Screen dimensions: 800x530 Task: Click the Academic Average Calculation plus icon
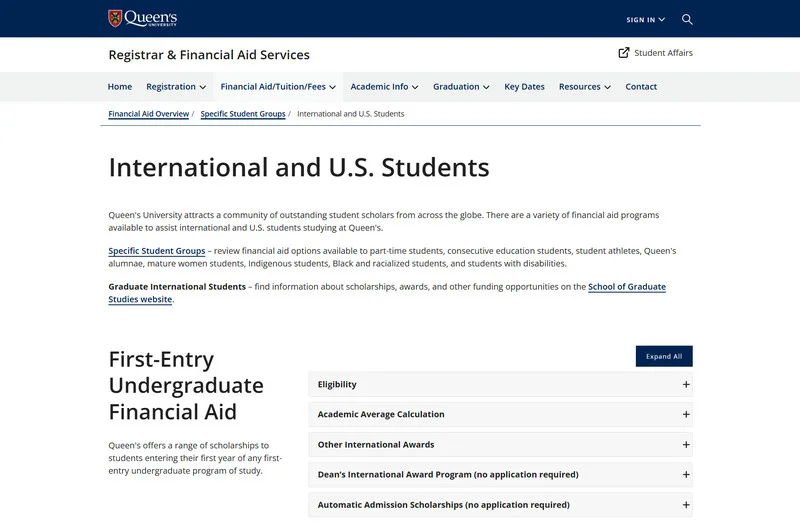point(686,415)
